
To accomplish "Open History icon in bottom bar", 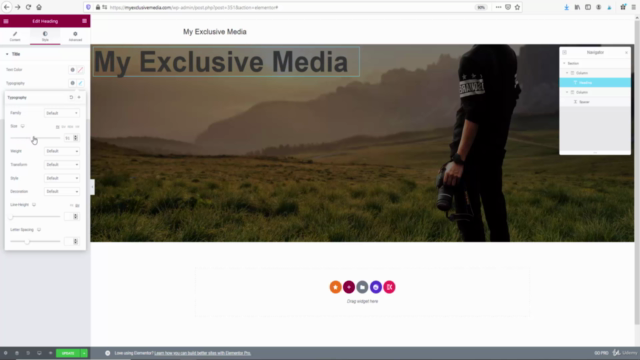I will (x=28, y=353).
